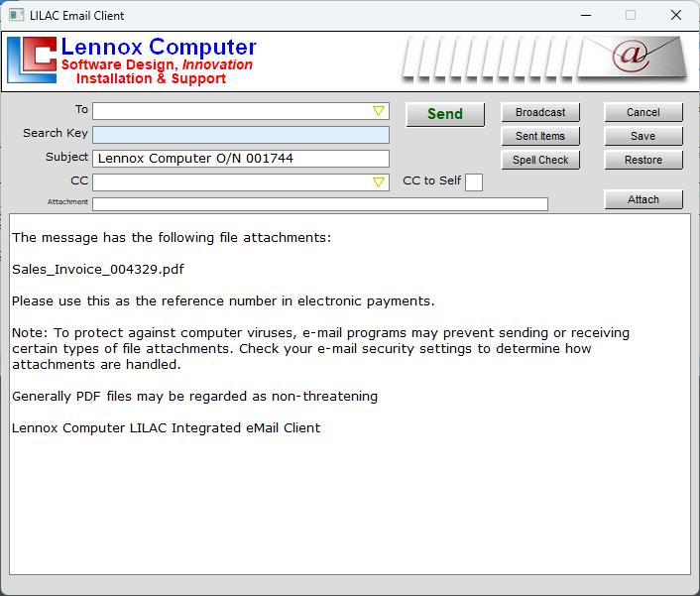The height and width of the screenshot is (596, 700).
Task: Tick the CC to Self checkbox
Action: [x=474, y=181]
